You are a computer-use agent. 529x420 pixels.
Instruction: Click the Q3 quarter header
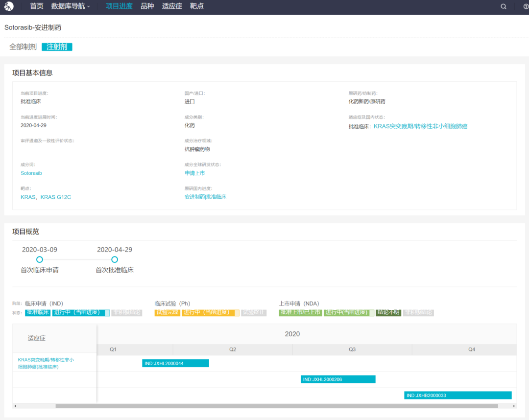tap(352, 349)
